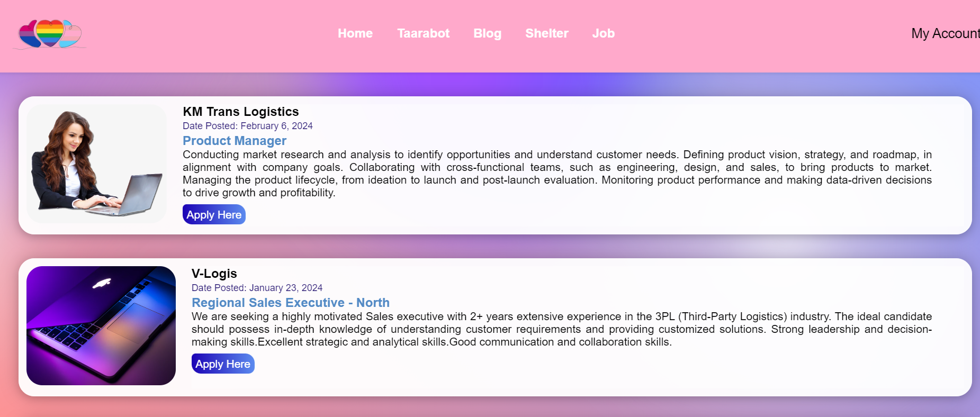Image resolution: width=980 pixels, height=417 pixels.
Task: Open My Account
Action: [945, 33]
